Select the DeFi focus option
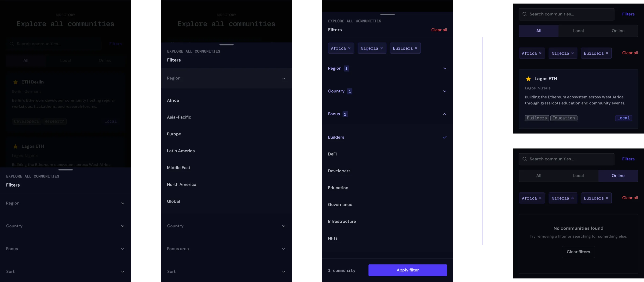Viewport: 644px width, 282px height. (x=387, y=154)
